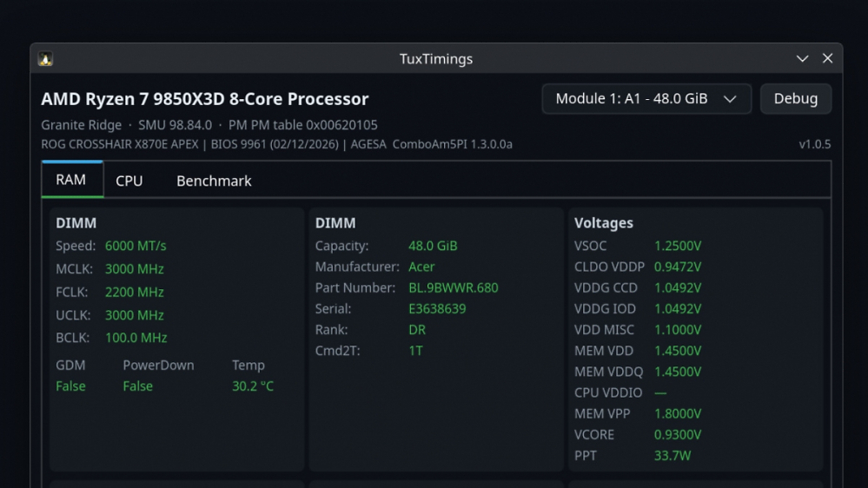
Task: Select serial number E3638639
Action: [x=437, y=309]
